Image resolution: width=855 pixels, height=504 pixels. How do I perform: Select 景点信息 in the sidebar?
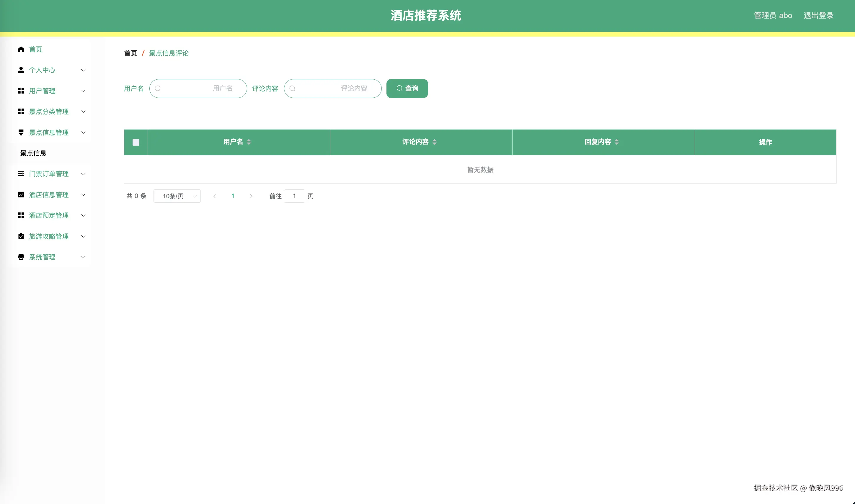tap(34, 153)
